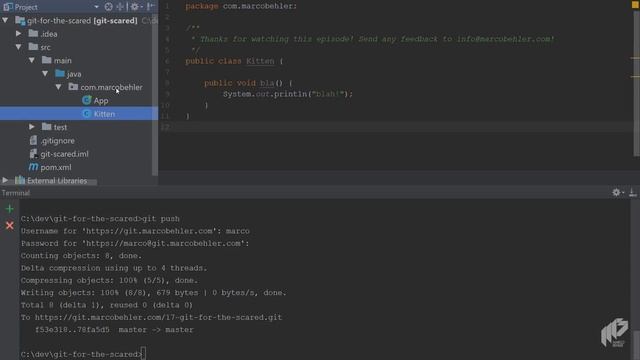
Task: Collapse the com.marcobehler package
Action: coord(59,87)
